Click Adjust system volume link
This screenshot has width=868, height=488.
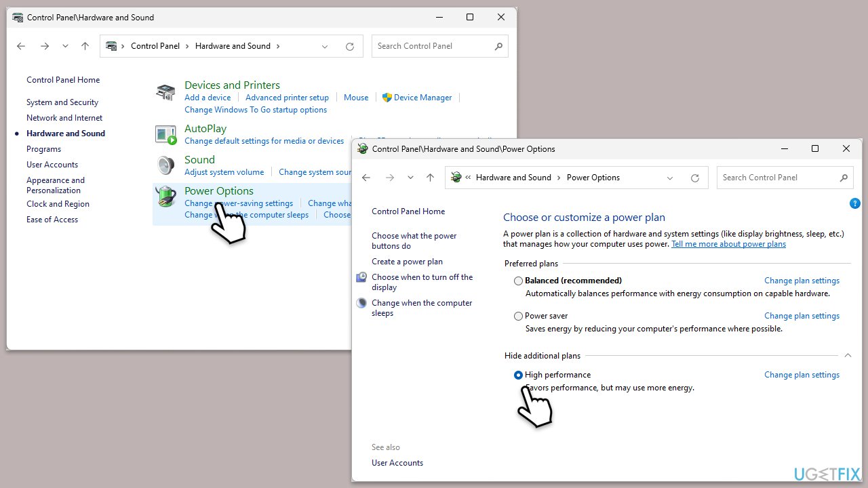pyautogui.click(x=224, y=172)
